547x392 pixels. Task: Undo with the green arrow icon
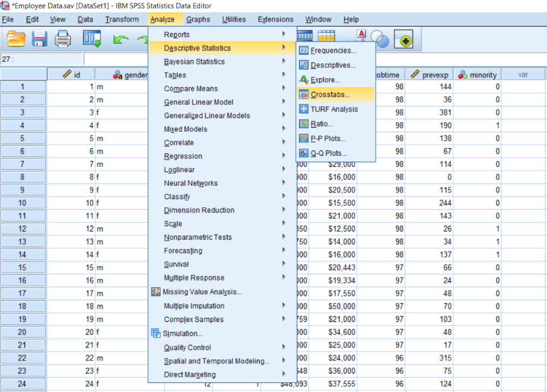(121, 39)
